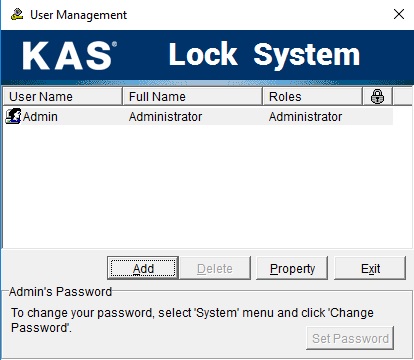Exit the User Management dialog
414x360 pixels.
coord(370,268)
